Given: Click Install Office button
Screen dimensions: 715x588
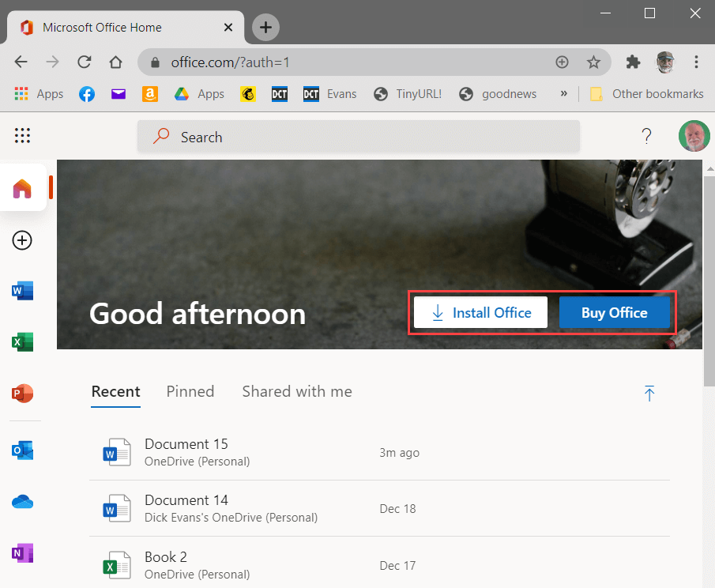Looking at the screenshot, I should click(x=480, y=312).
